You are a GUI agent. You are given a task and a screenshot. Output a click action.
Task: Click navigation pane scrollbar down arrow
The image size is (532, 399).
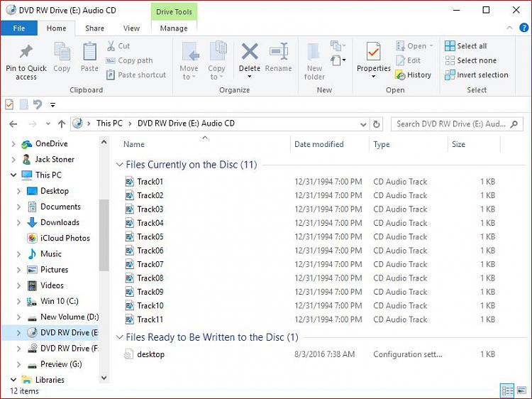coord(104,378)
